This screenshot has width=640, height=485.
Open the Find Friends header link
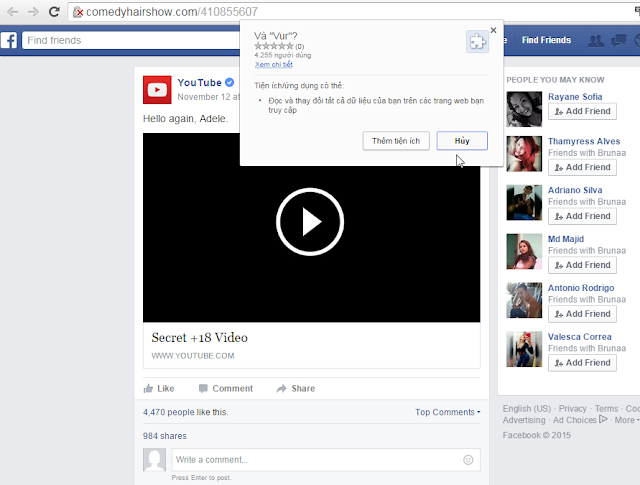(x=546, y=40)
